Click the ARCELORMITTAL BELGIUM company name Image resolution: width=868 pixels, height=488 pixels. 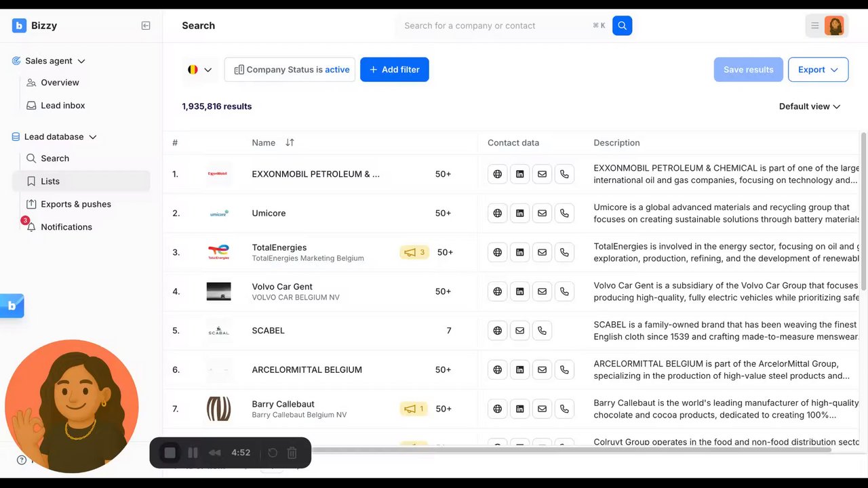307,370
